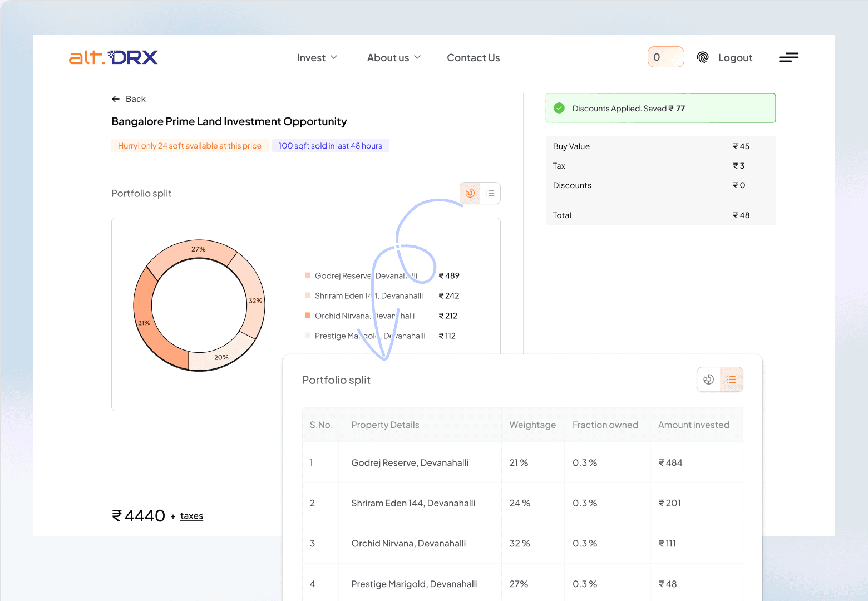Open the Contact Us page
This screenshot has width=868, height=601.
(x=474, y=58)
